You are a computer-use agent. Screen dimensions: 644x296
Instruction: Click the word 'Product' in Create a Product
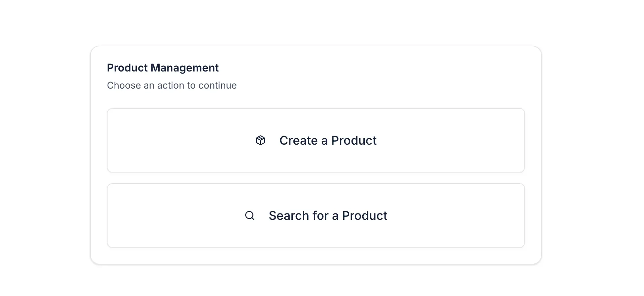coord(354,140)
